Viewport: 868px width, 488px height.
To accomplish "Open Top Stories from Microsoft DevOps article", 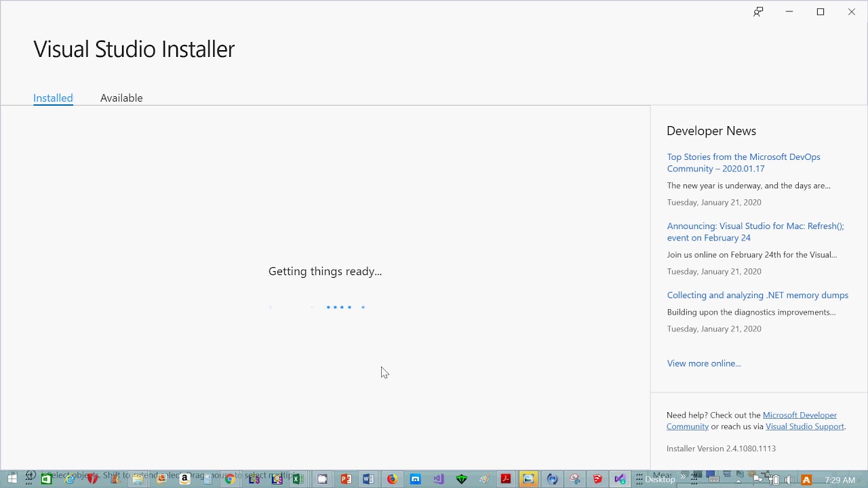I will tap(743, 163).
